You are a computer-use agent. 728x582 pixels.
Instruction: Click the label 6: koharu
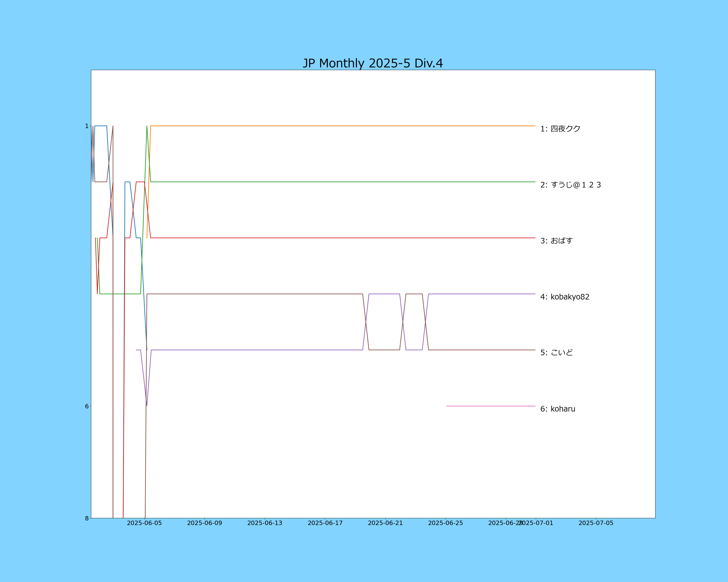pyautogui.click(x=557, y=409)
